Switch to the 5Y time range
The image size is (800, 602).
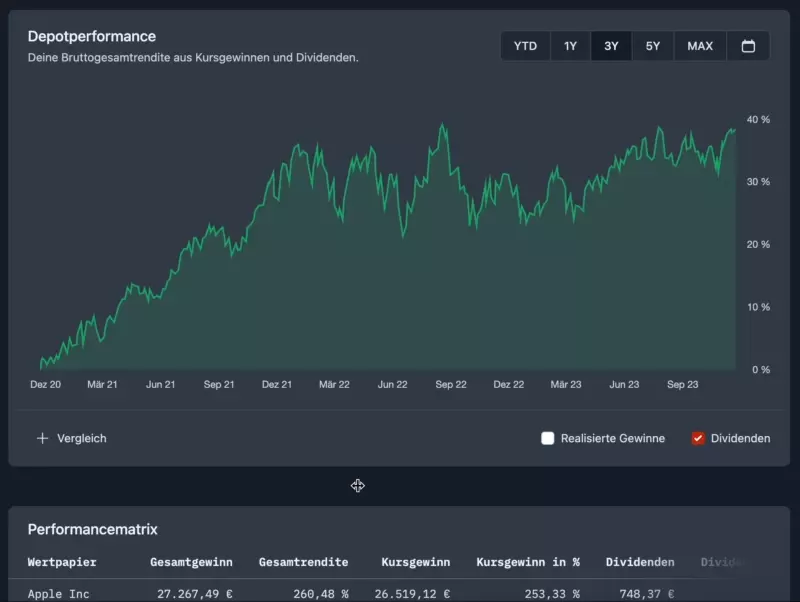coord(652,45)
